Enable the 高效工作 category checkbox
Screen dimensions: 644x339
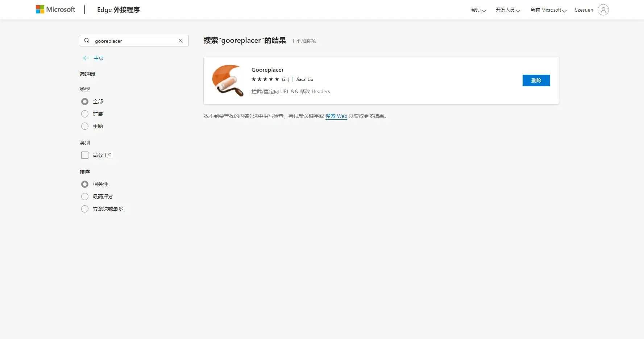[x=84, y=155]
